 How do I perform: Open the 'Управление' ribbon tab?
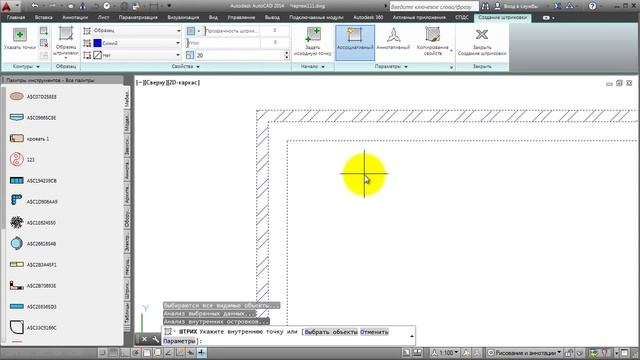coord(241,18)
